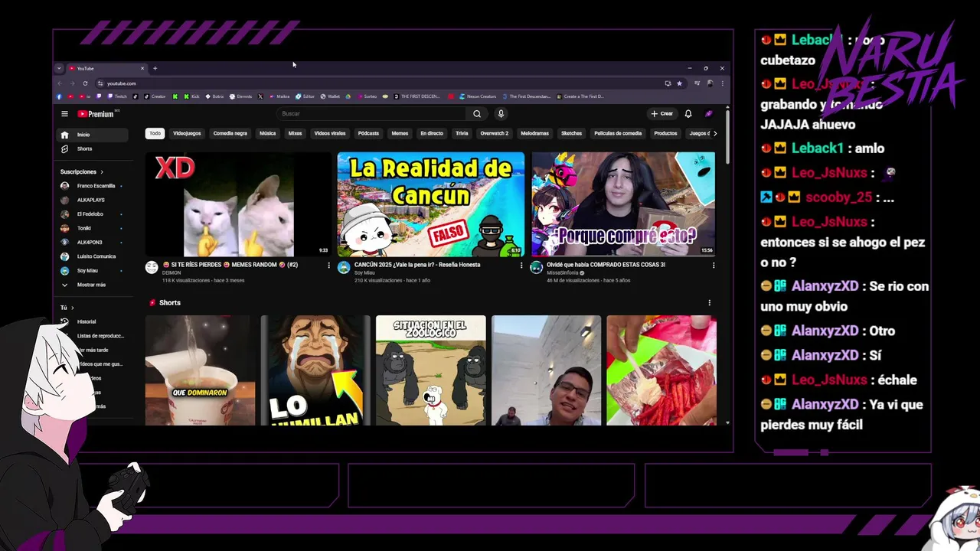Select the Overwatch 2 filter chip
Viewport: 980px width, 551px height.
[x=494, y=133]
